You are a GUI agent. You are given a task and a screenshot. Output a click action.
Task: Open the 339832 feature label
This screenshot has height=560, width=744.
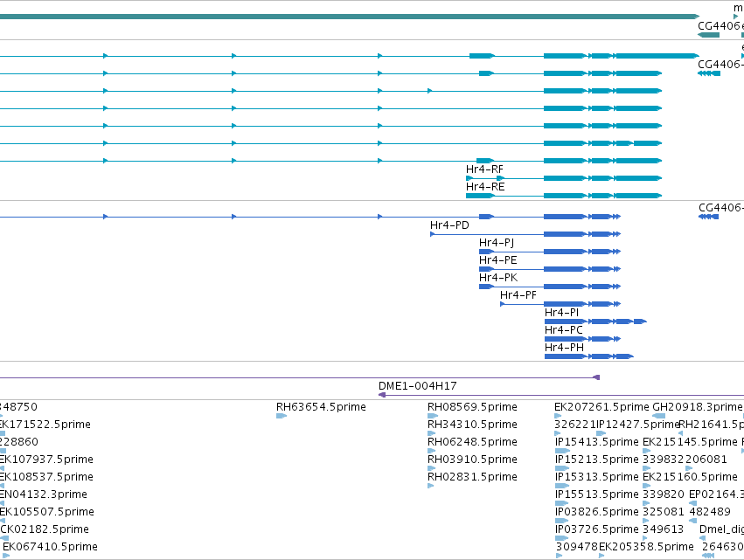[x=664, y=460]
